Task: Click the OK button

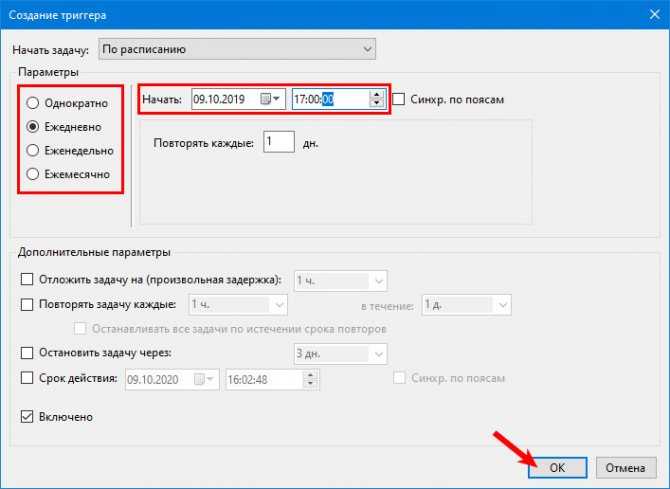Action: pyautogui.click(x=558, y=468)
